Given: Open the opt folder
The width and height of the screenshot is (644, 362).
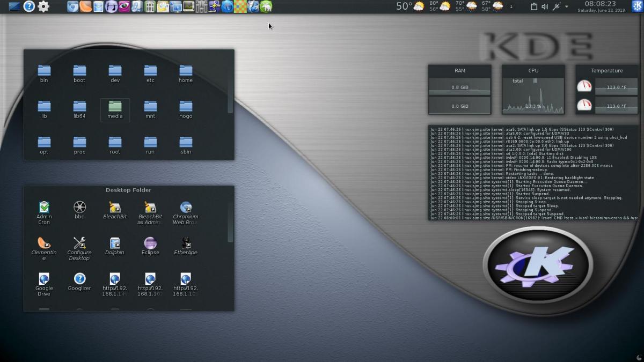Looking at the screenshot, I should (44, 146).
